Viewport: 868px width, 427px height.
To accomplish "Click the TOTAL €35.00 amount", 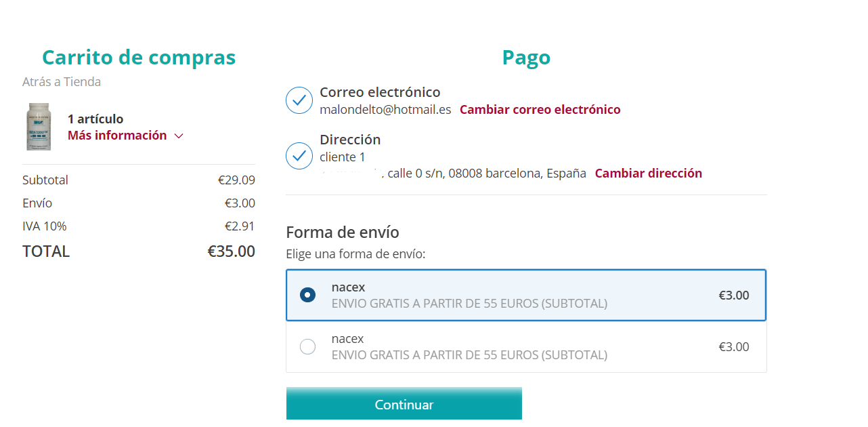I will click(231, 251).
